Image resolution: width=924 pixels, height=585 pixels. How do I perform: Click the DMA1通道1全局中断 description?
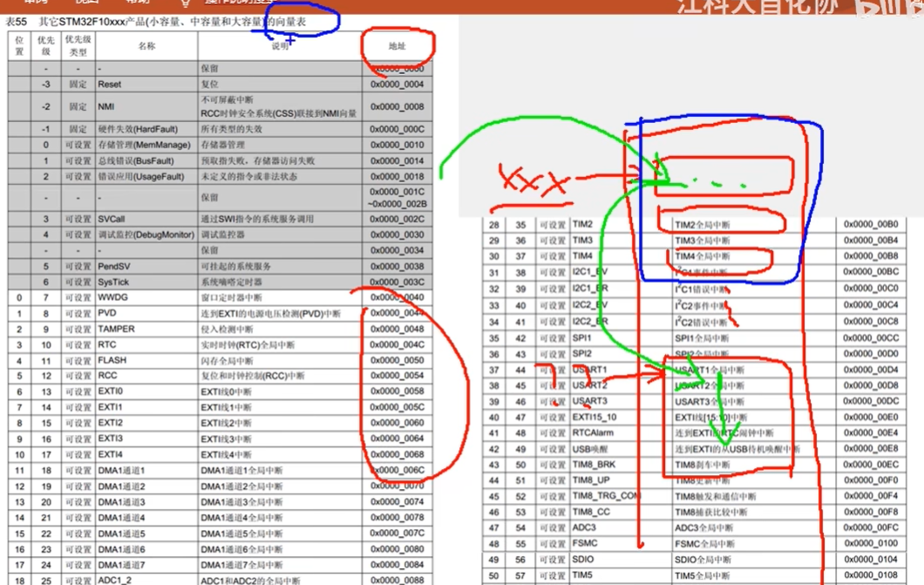click(241, 471)
